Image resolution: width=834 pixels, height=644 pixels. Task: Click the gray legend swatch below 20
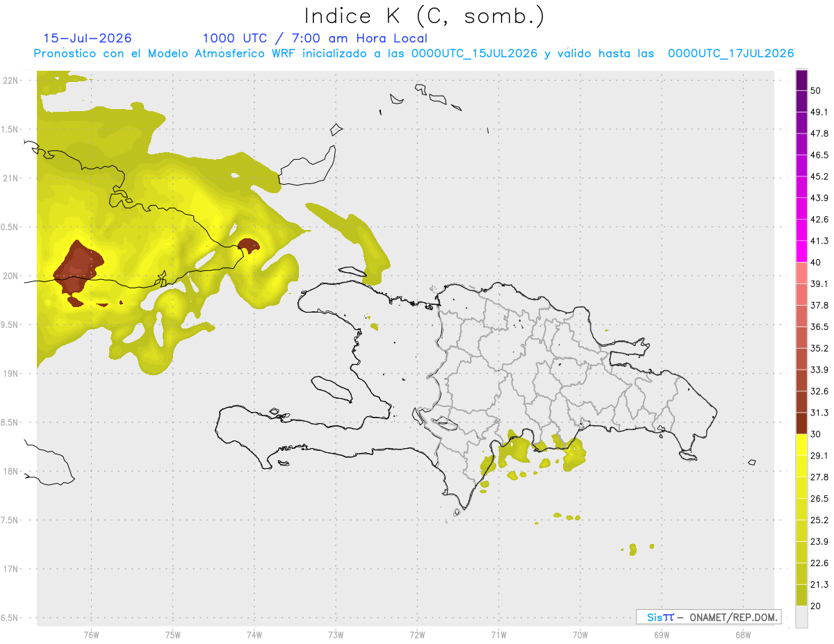(801, 617)
